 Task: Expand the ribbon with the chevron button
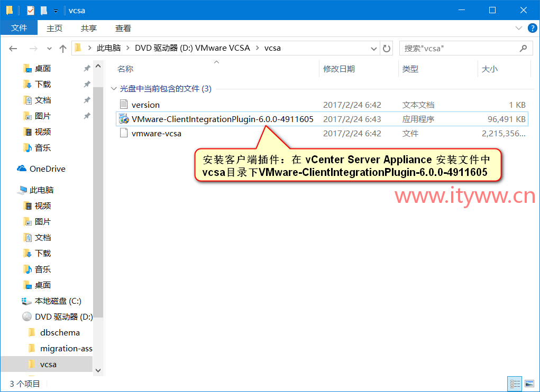pyautogui.click(x=519, y=28)
